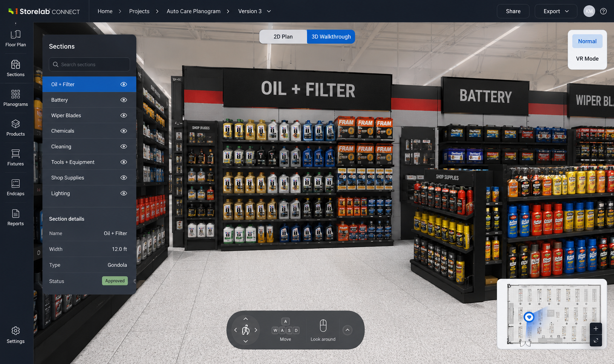
Task: Toggle visibility of Battery section
Action: [x=124, y=100]
